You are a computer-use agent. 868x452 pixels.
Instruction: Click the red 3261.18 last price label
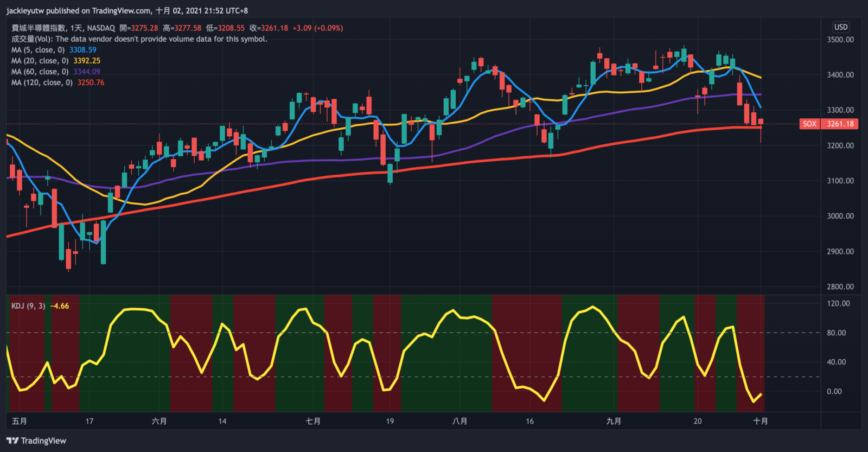(x=840, y=124)
